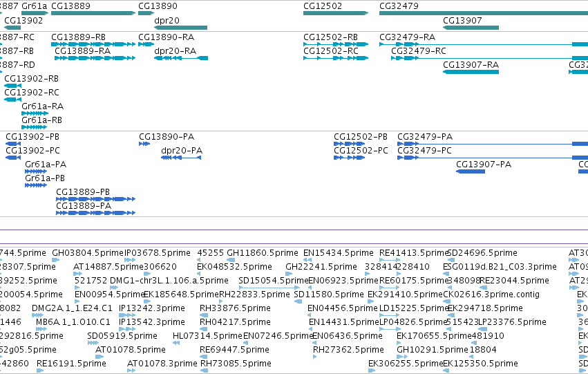
Task: Click the teal dpr20 gene bar
Action: [180, 28]
